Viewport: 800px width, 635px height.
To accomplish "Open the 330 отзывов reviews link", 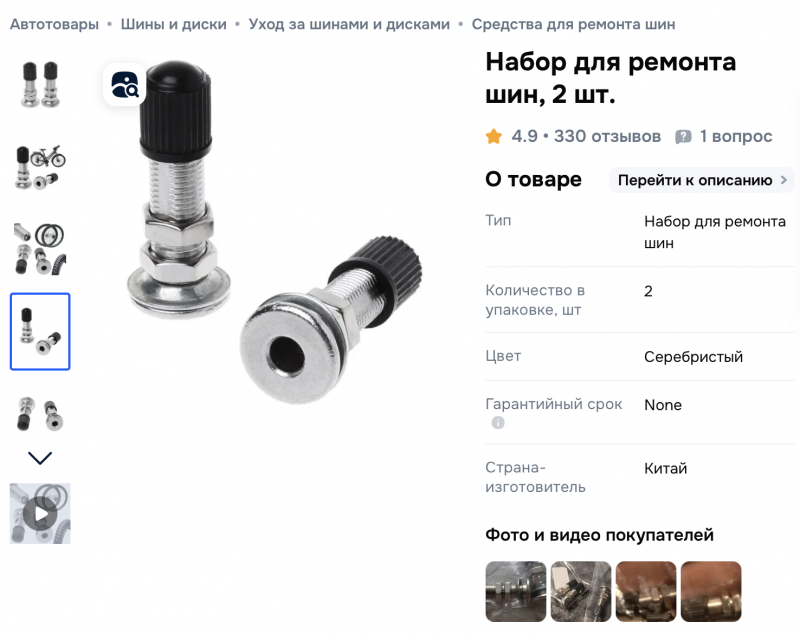I will click(607, 136).
